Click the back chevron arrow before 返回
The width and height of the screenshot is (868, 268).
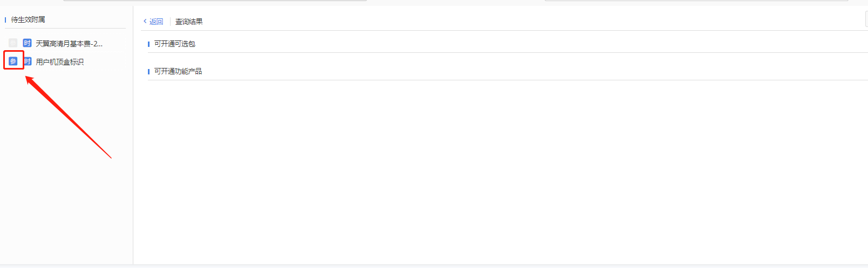click(145, 22)
